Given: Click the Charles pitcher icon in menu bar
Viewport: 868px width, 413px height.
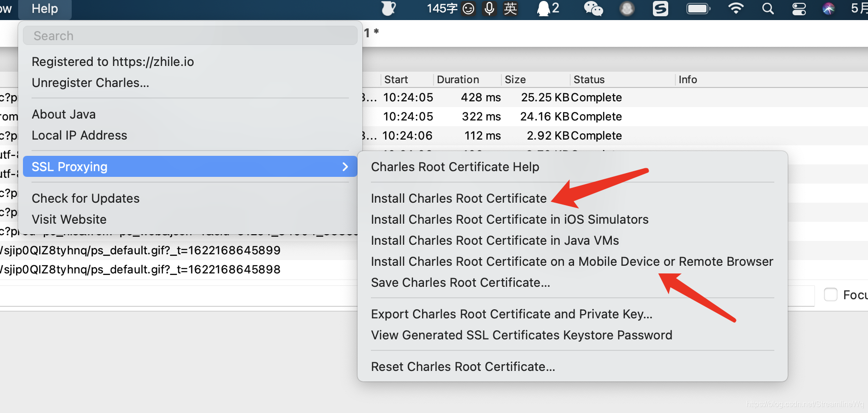Looking at the screenshot, I should [389, 9].
